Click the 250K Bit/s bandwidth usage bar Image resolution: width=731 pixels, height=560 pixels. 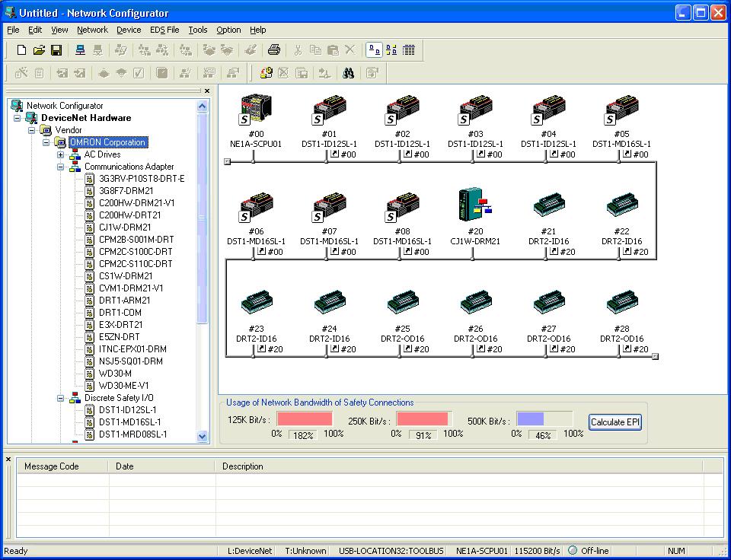[424, 418]
